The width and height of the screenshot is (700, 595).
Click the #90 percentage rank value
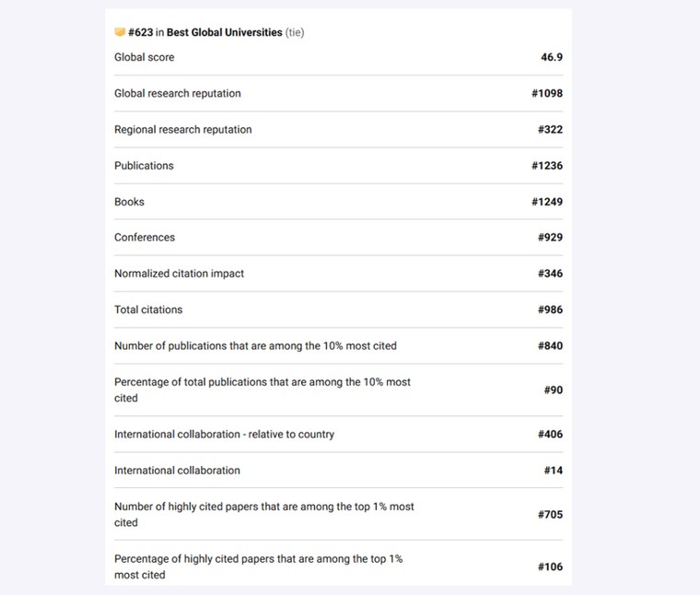coord(554,391)
